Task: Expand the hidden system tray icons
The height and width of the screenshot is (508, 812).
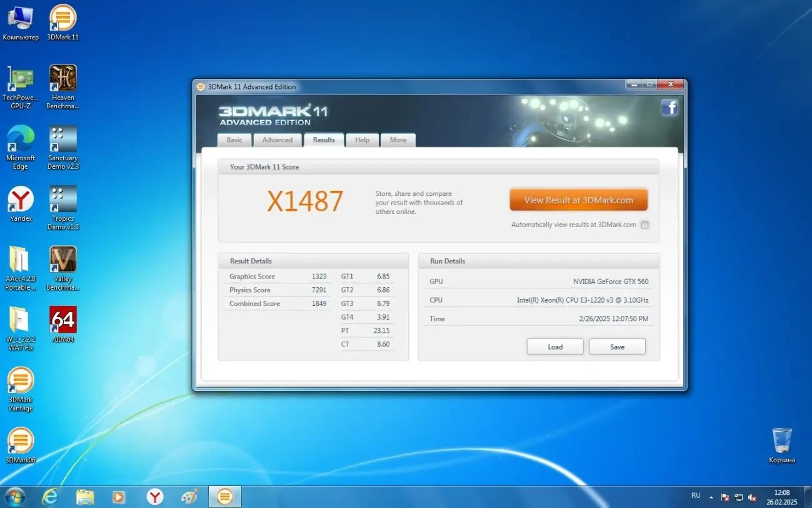Action: tap(711, 496)
